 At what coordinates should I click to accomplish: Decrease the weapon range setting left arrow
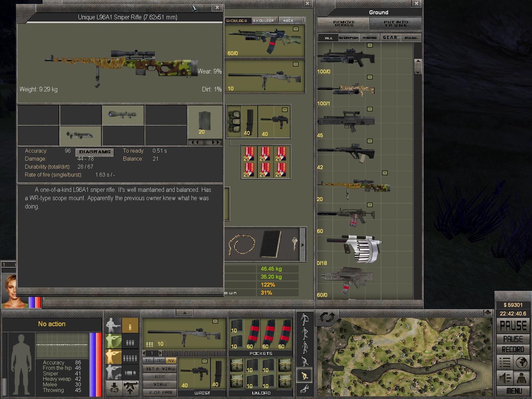[x=144, y=353]
